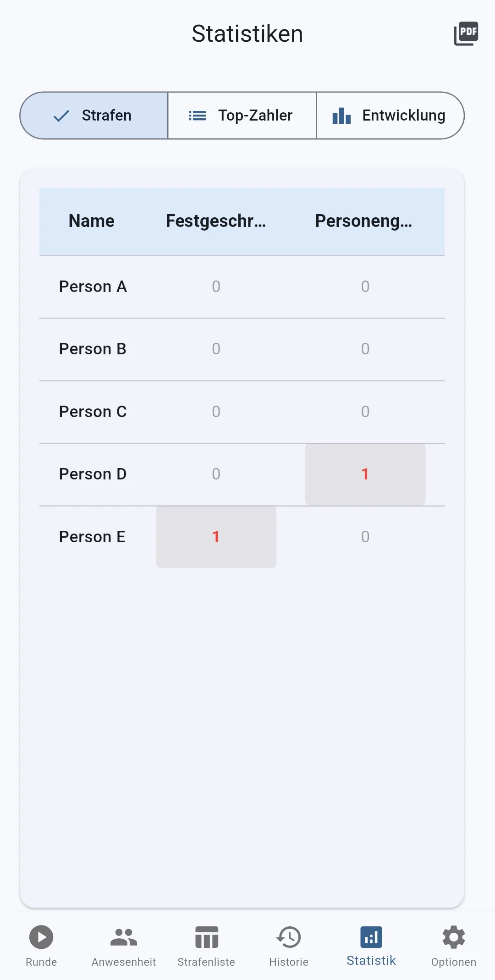This screenshot has width=495, height=980.
Task: Click Person E's highlighted red 1 cell
Action: (x=216, y=537)
